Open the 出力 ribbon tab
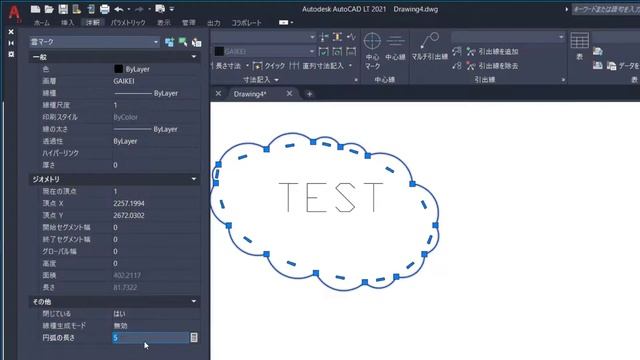 click(213, 23)
